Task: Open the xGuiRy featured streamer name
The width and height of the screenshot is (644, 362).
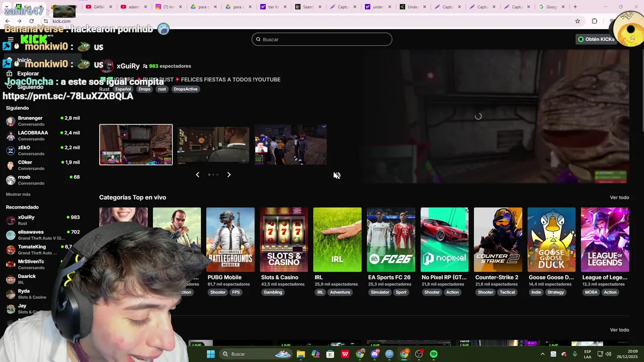Action: (x=128, y=66)
